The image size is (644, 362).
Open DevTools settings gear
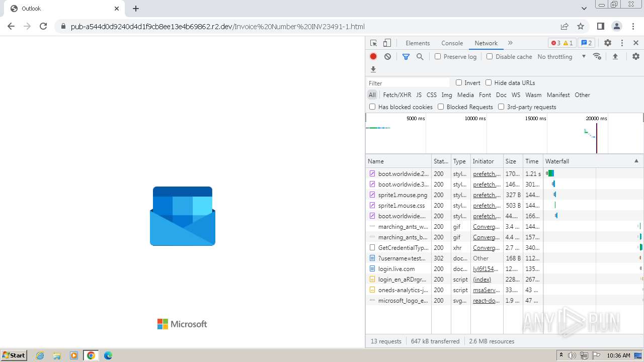(608, 43)
